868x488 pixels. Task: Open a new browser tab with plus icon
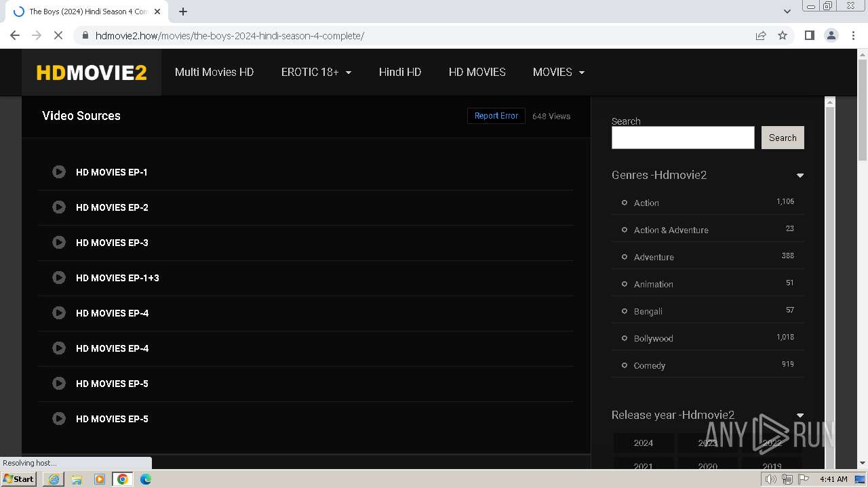[183, 12]
